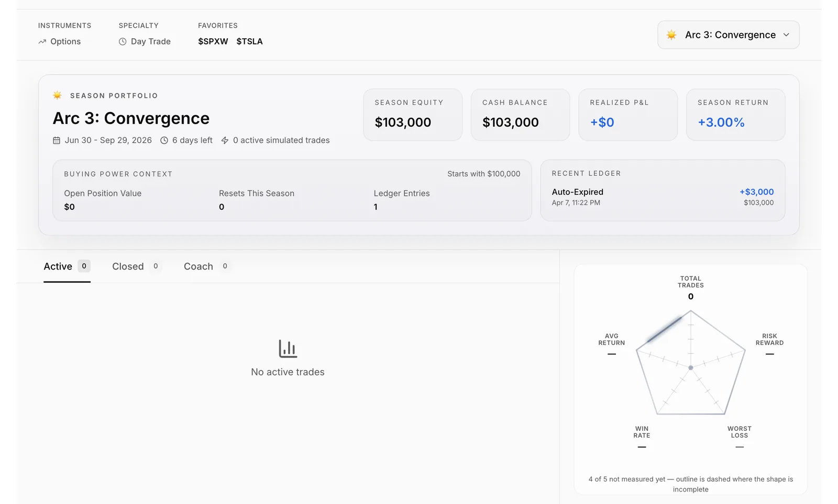Click the Season Equity $103,000 card

[413, 115]
